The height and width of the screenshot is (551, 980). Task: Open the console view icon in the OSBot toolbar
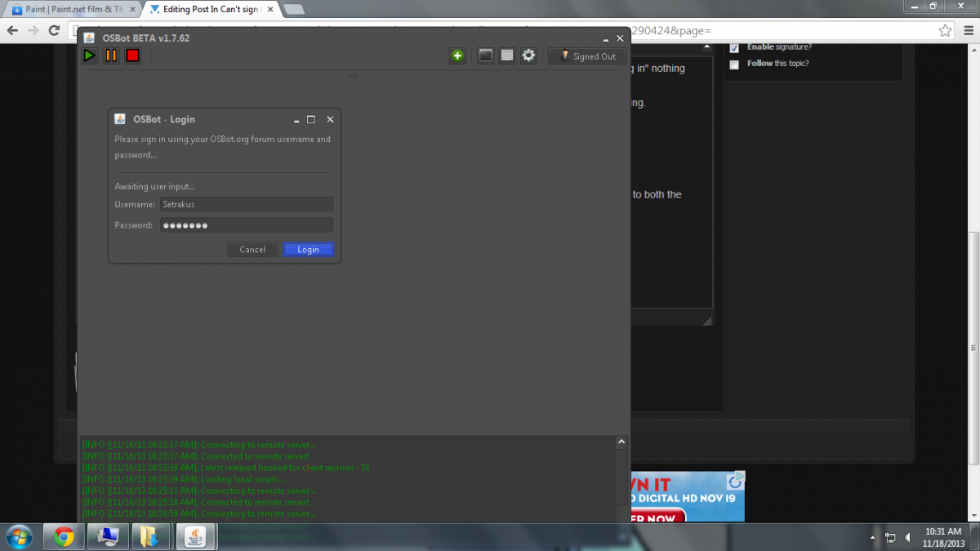486,56
